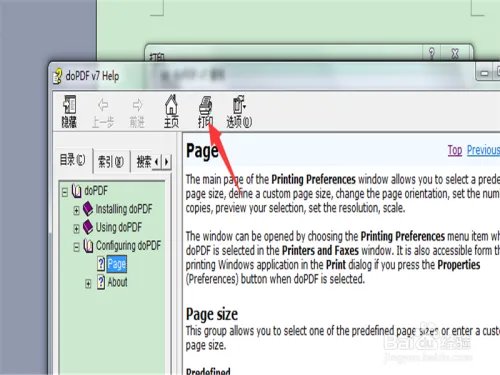
Task: Collapse the Configuring doPDF node
Action: 76,247
